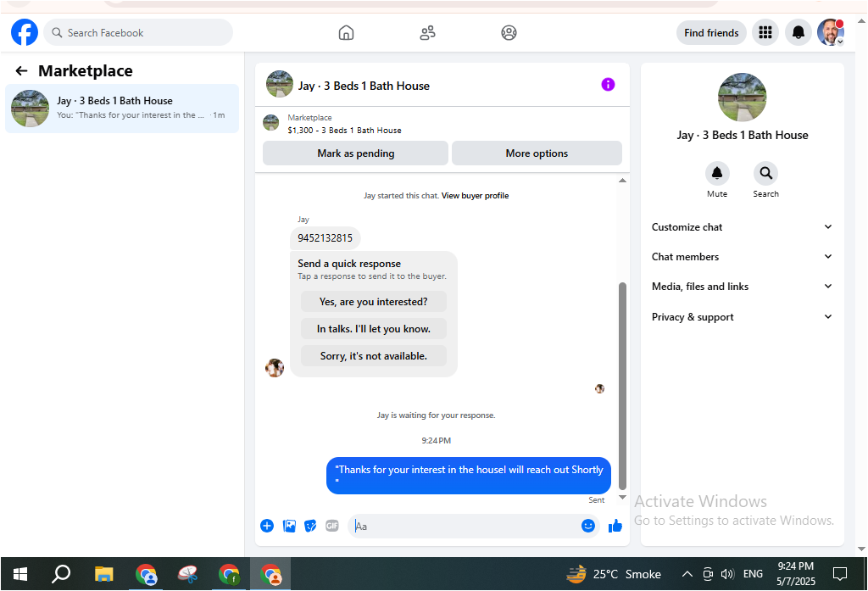Click the chat scrollbar thumb
Viewport: 868px width, 591px height.
[x=622, y=386]
